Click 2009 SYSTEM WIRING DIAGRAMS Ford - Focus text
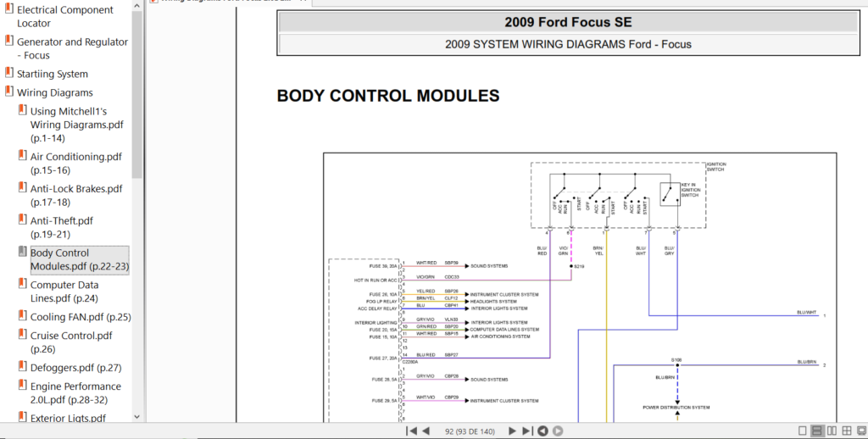 pos(568,44)
